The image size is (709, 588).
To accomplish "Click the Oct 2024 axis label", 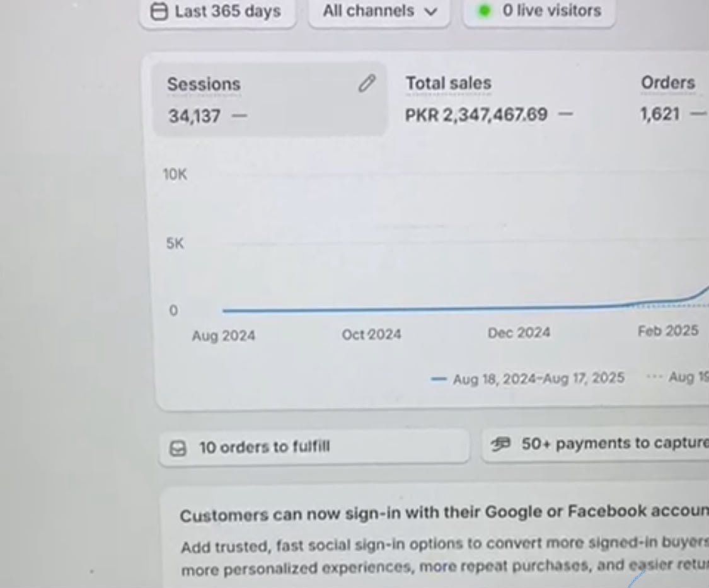I will (x=371, y=334).
